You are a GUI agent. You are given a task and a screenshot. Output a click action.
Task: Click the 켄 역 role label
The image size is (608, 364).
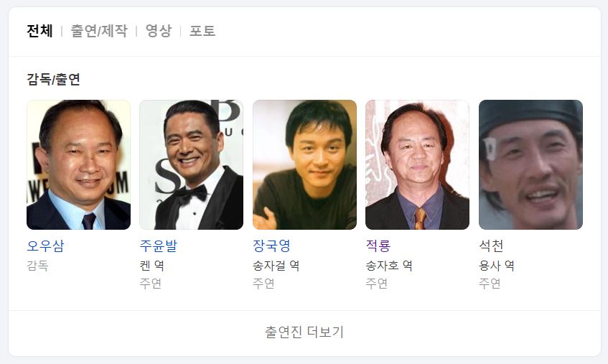152,266
